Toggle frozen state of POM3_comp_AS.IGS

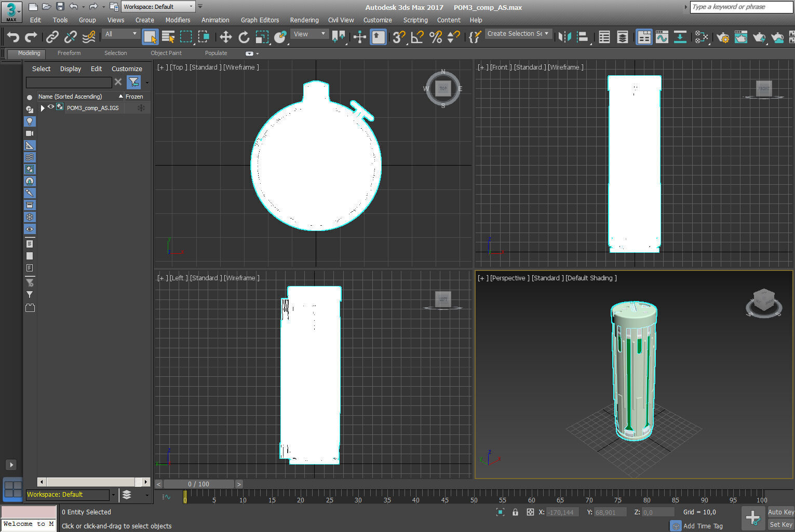coord(141,108)
